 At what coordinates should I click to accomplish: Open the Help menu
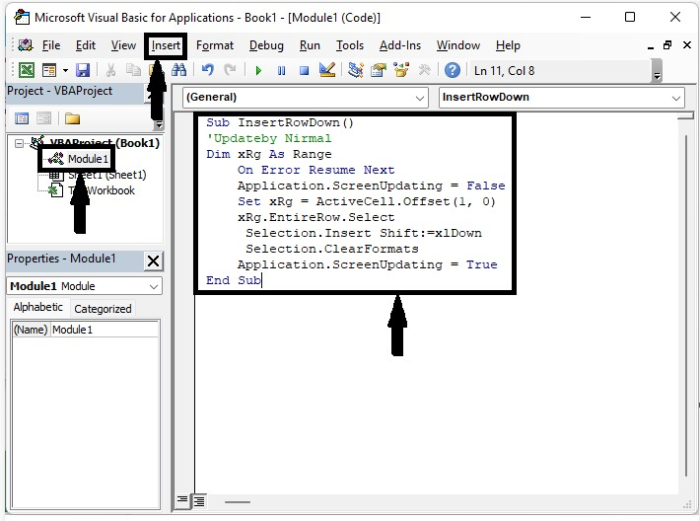[x=508, y=46]
